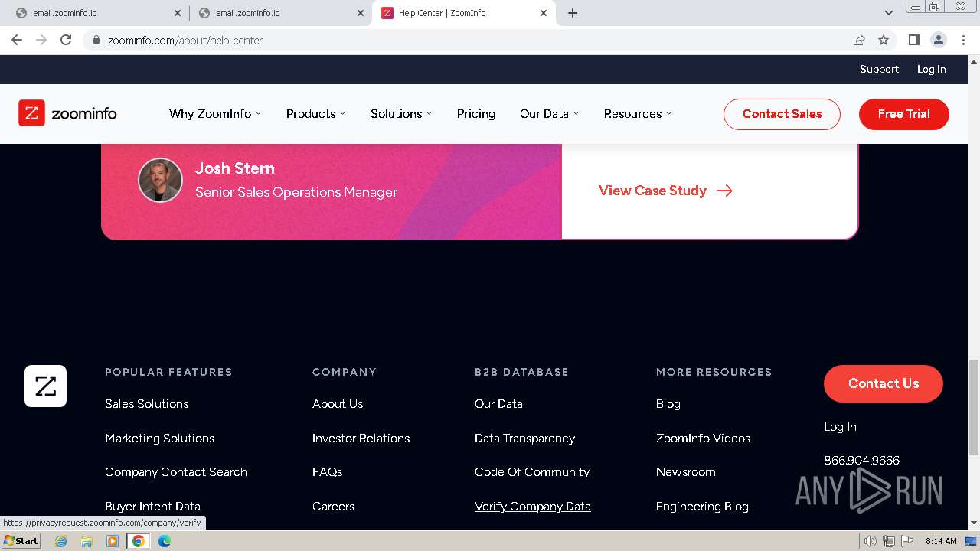Click the ZoomInfo logo in header
The width and height of the screenshot is (980, 551).
click(x=67, y=113)
